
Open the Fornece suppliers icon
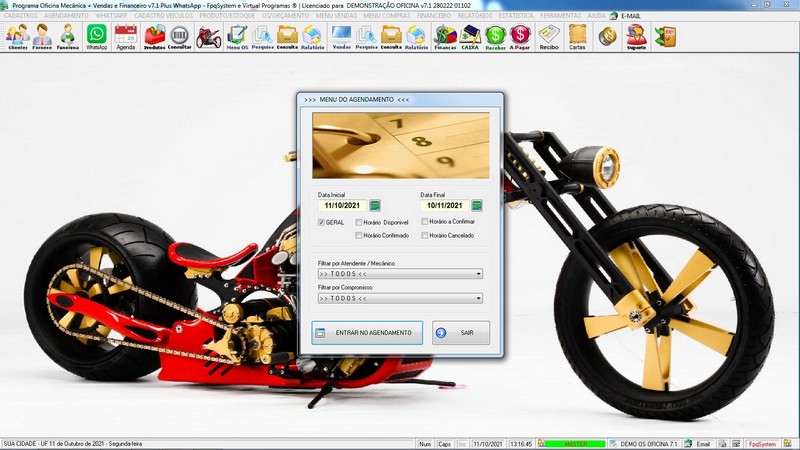42,37
